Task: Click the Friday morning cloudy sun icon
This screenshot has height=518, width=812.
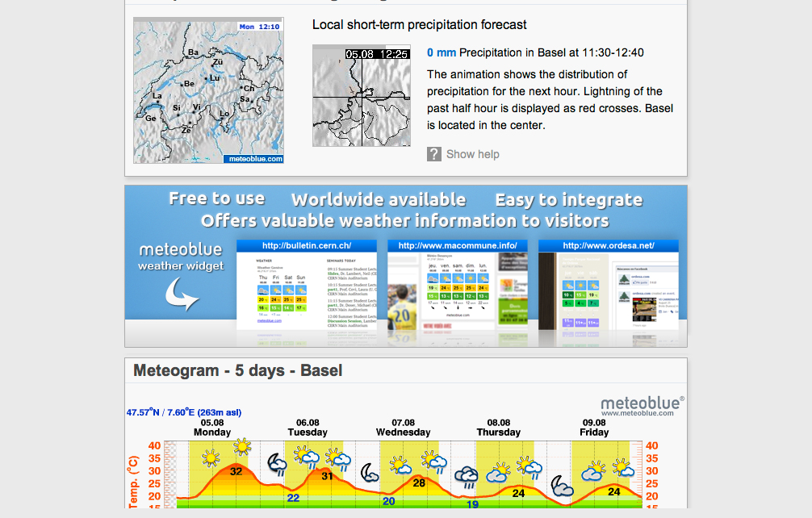Action: 594,471
